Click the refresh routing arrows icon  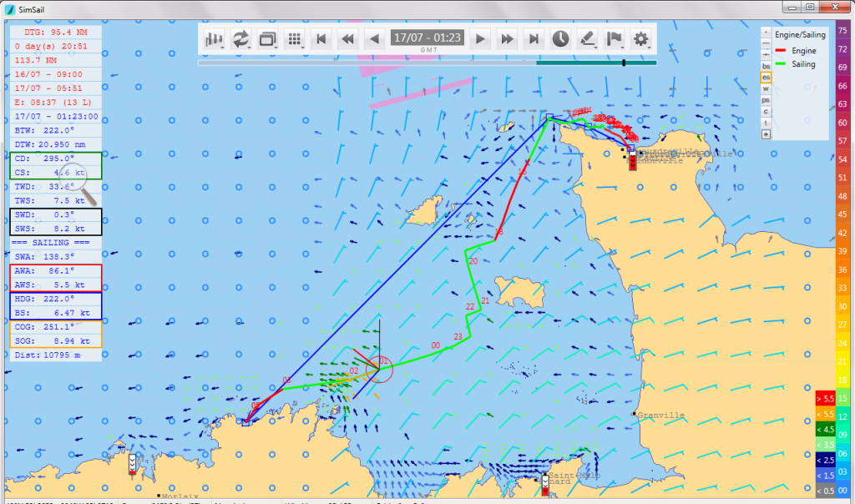[240, 38]
